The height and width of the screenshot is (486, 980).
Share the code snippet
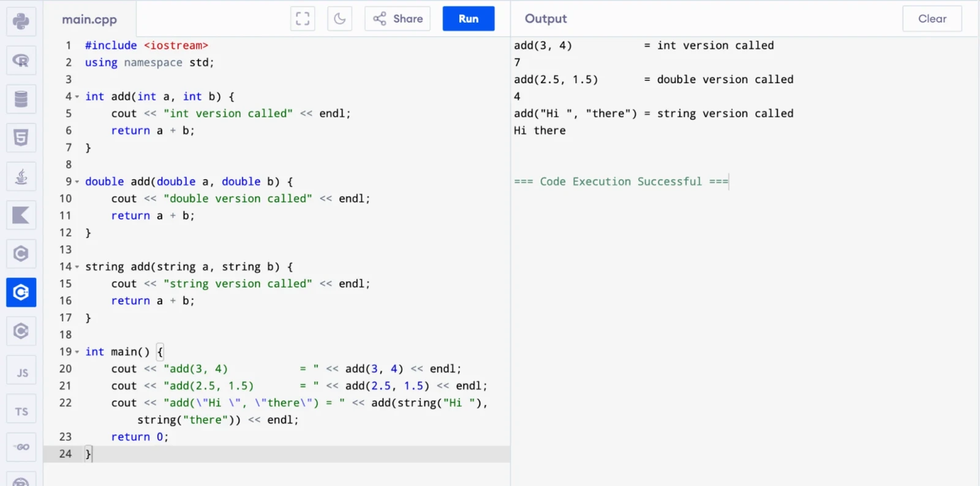pos(398,18)
